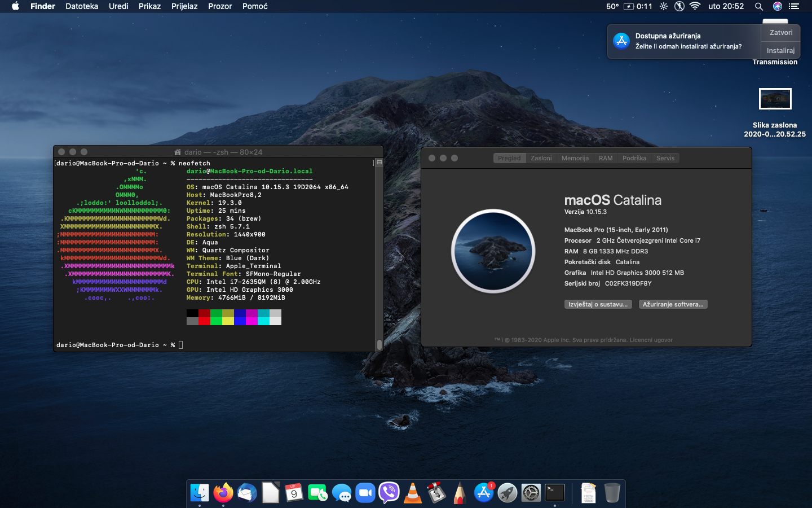Open the Licencni ugovor link
Screen dimensions: 812x508
(x=651, y=340)
